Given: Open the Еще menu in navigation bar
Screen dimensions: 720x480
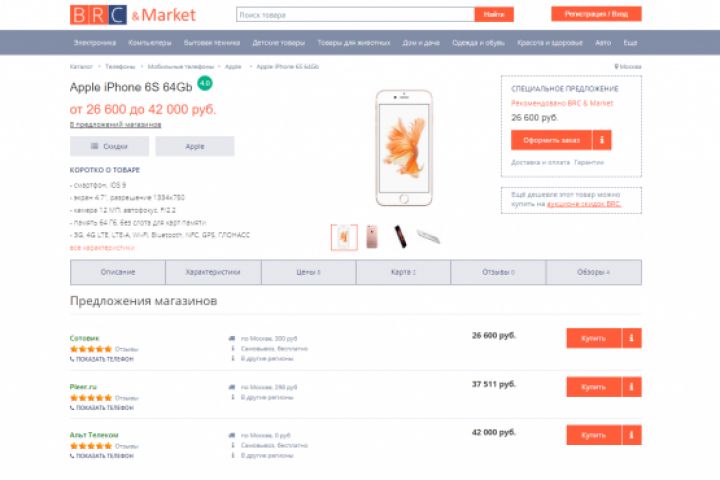Looking at the screenshot, I should pyautogui.click(x=630, y=43).
